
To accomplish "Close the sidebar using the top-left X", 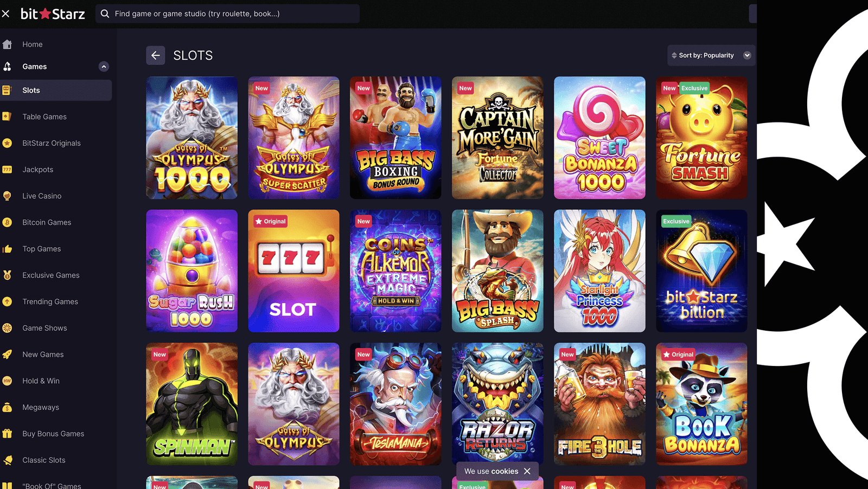I will [5, 14].
